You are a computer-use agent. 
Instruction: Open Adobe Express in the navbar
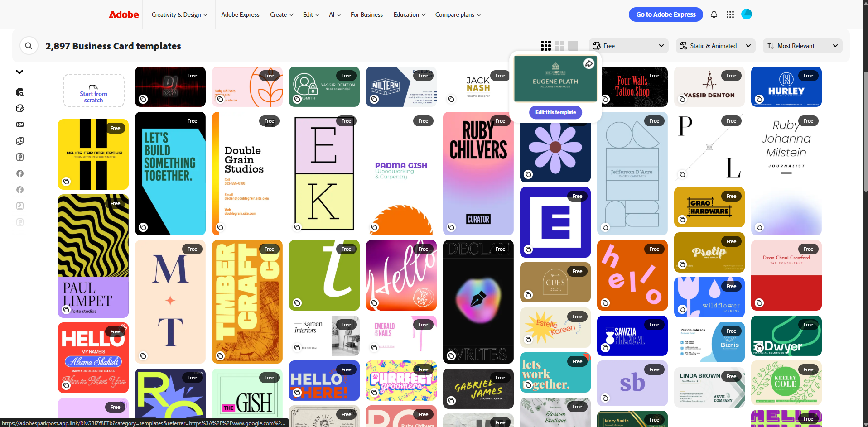[240, 14]
